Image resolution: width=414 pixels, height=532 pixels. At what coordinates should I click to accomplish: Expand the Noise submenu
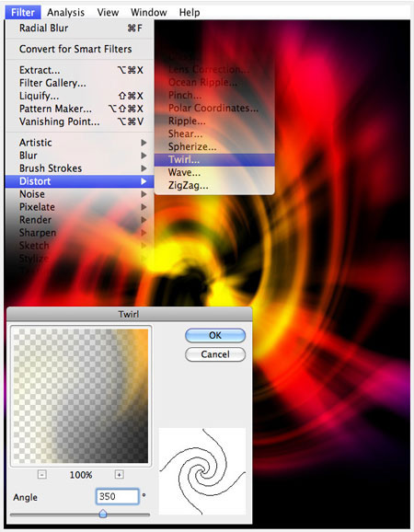tap(80, 194)
